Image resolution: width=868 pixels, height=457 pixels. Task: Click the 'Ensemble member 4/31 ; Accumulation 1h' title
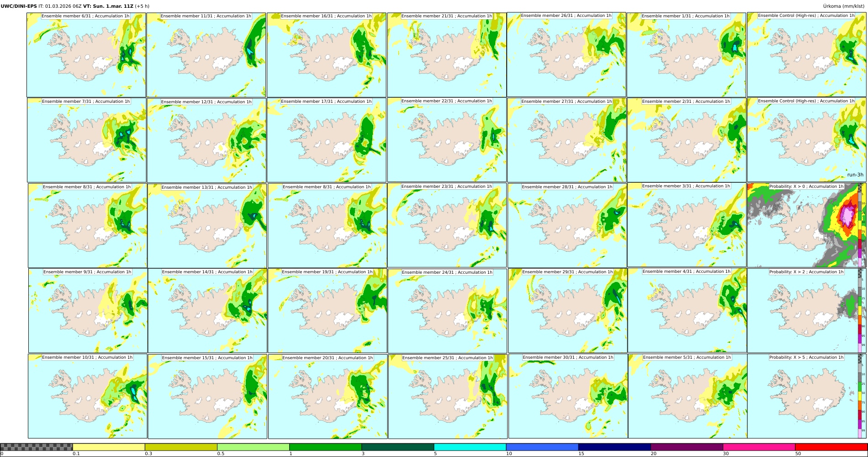687,271
